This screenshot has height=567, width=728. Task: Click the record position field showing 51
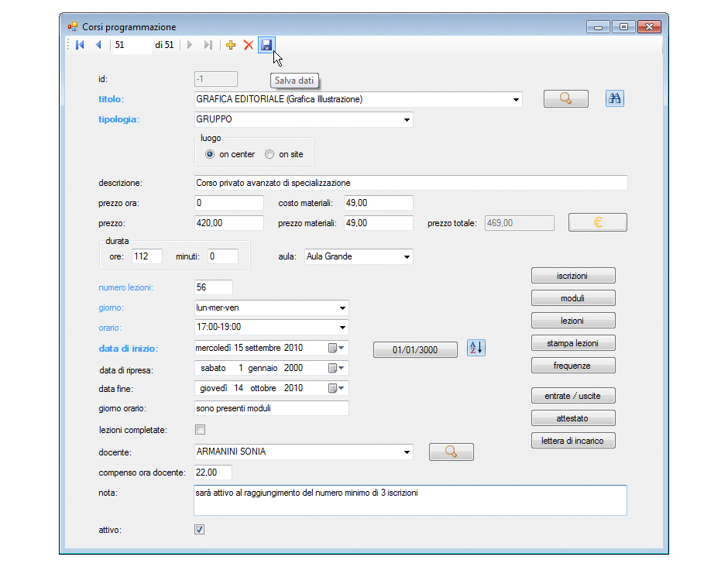point(132,45)
